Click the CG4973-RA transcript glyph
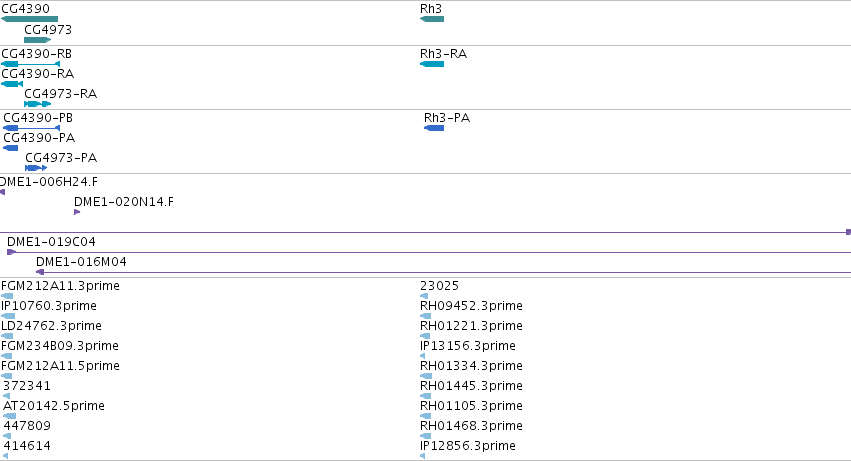 pos(37,104)
